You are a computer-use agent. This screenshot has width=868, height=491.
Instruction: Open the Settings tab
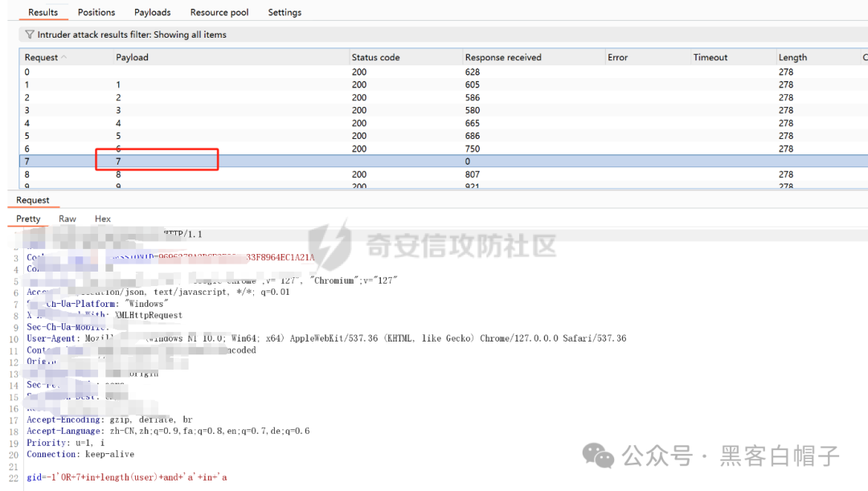pyautogui.click(x=285, y=12)
